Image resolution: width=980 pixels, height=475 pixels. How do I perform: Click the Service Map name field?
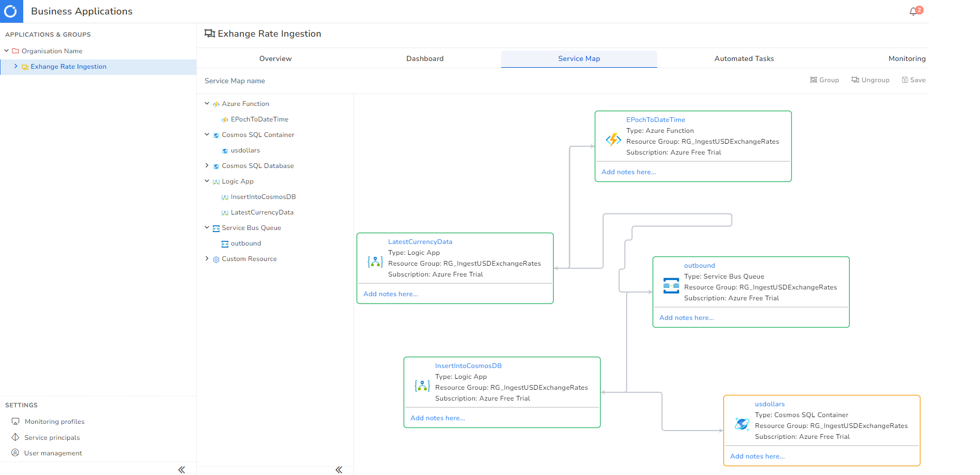pyautogui.click(x=235, y=81)
